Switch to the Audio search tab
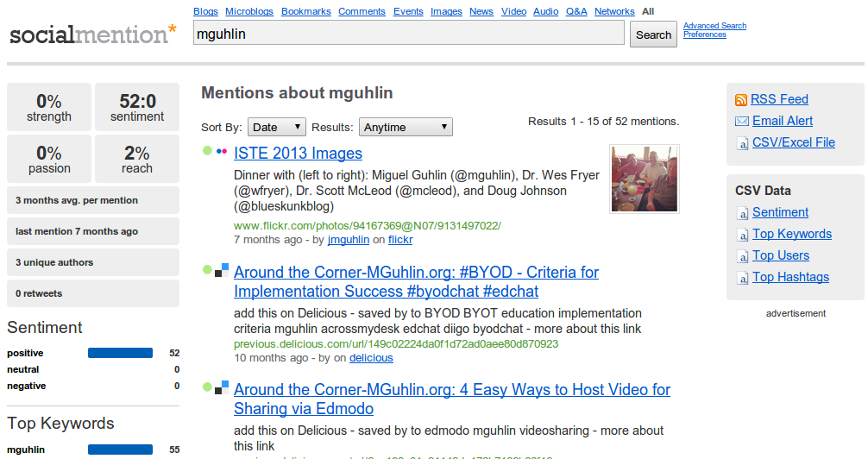Image resolution: width=868 pixels, height=459 pixels. coord(546,11)
